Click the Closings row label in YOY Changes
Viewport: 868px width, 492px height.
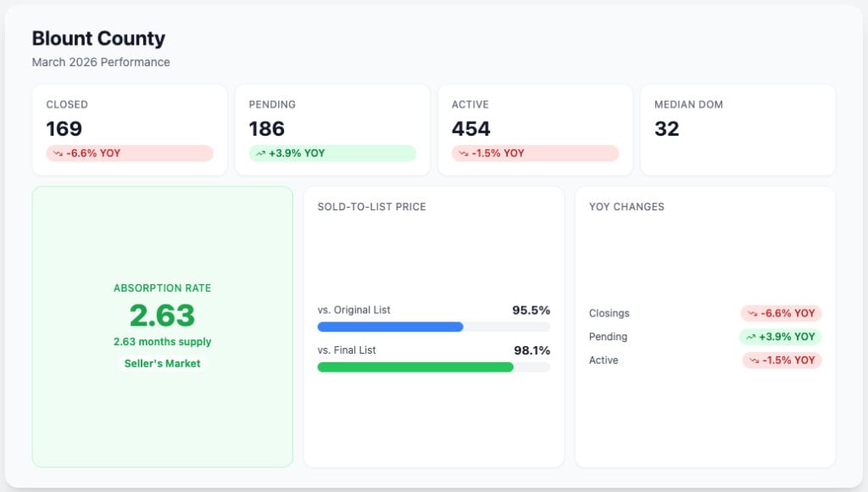pyautogui.click(x=609, y=314)
